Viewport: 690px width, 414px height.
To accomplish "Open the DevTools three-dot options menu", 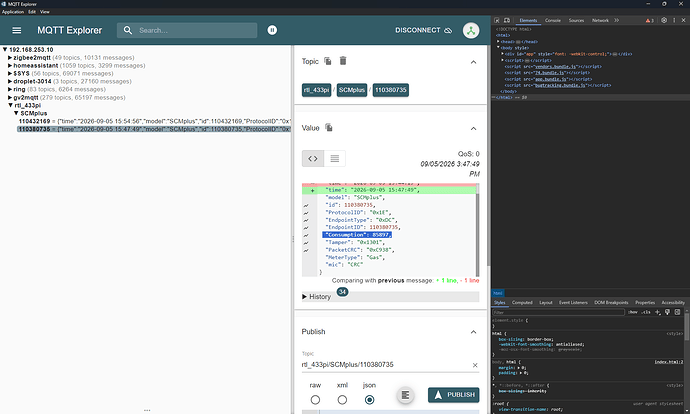I will (674, 20).
